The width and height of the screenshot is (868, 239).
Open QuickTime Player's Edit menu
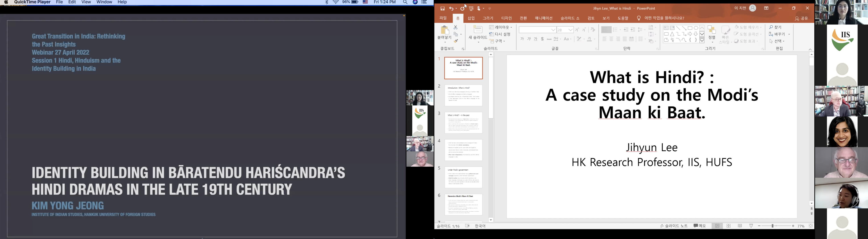click(72, 2)
